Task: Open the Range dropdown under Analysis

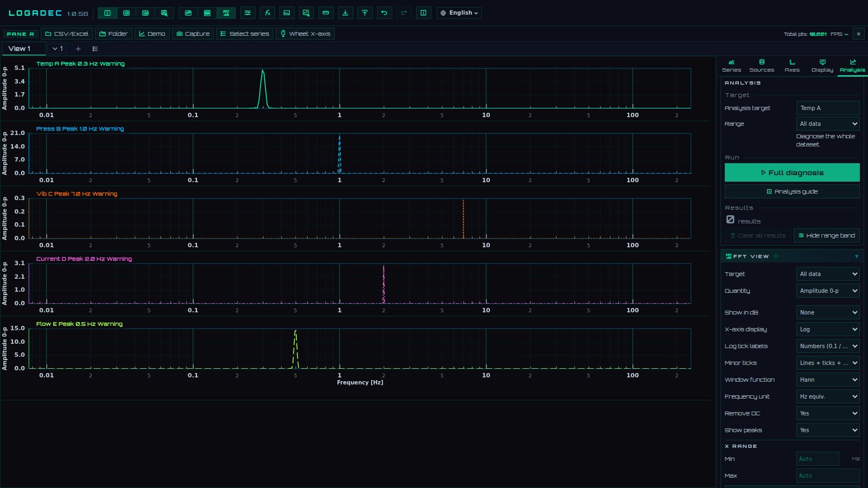Action: (x=828, y=124)
